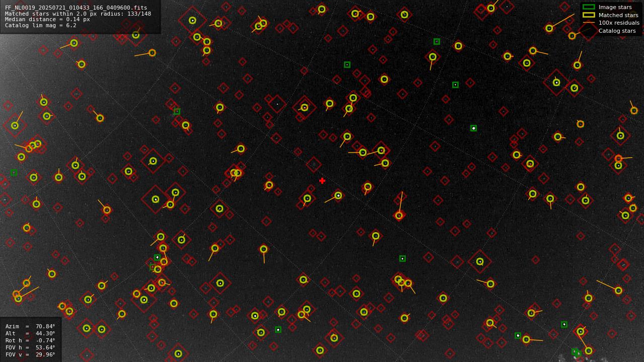The height and width of the screenshot is (362, 644).
Task: Click the 'Alt = 44.30°' readout
Action: pos(30,333)
